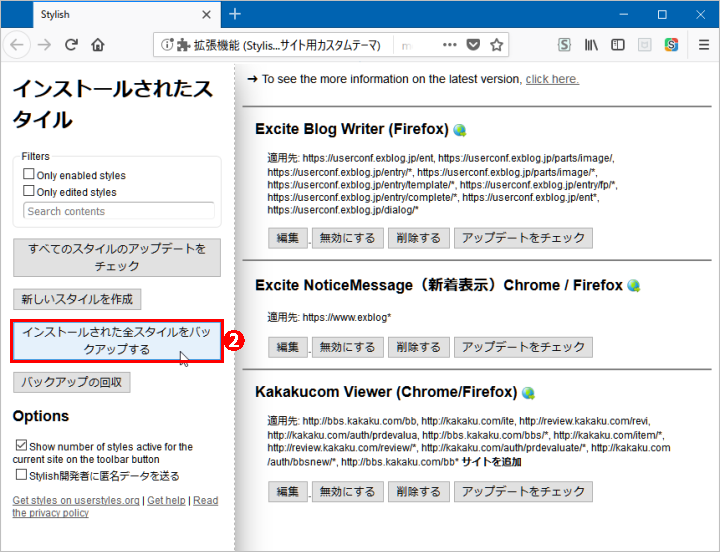Toggle Show number of styles active checkbox
The image size is (720, 552).
coord(21,445)
